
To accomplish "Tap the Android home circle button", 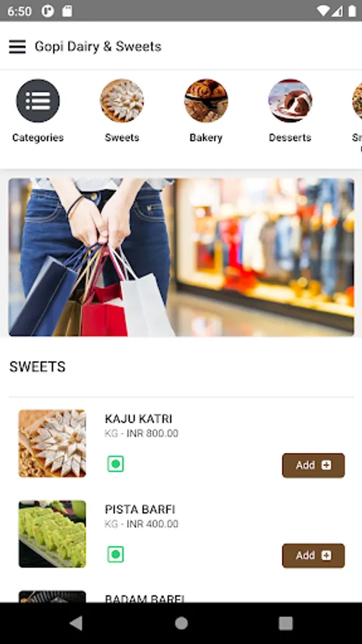I will tap(181, 623).
